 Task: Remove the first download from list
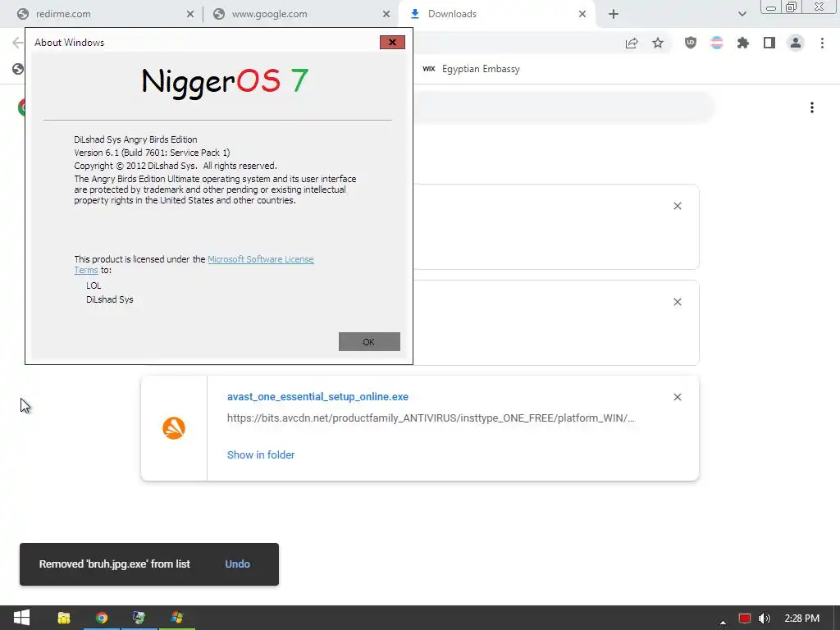[x=677, y=206]
